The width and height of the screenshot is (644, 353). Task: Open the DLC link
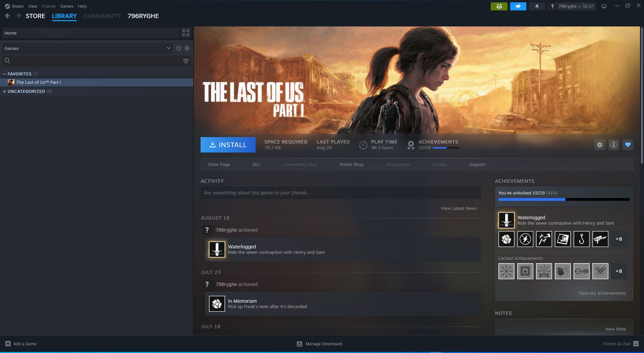click(x=257, y=164)
